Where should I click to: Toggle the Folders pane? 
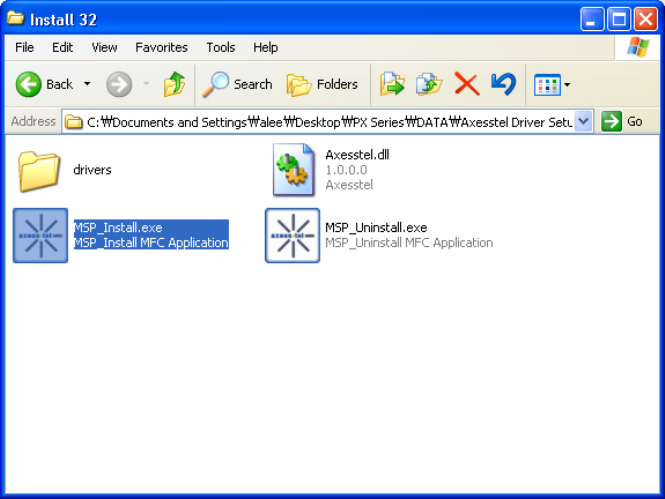322,84
